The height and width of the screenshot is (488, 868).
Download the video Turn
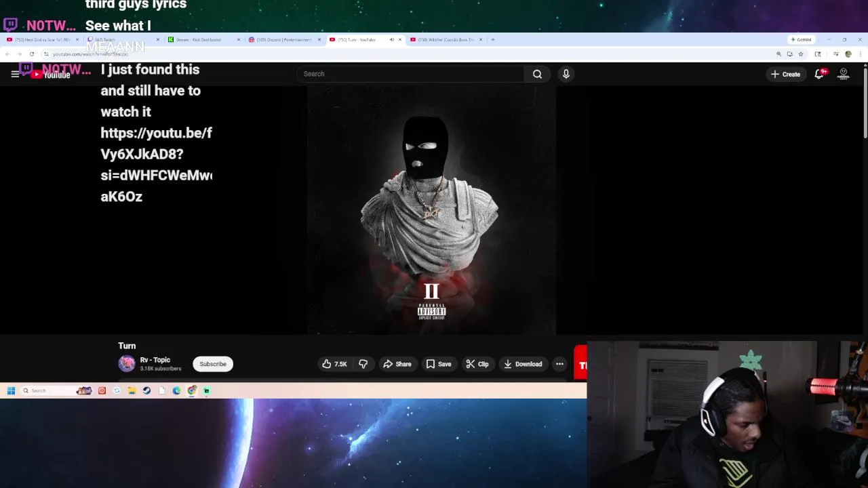(522, 364)
